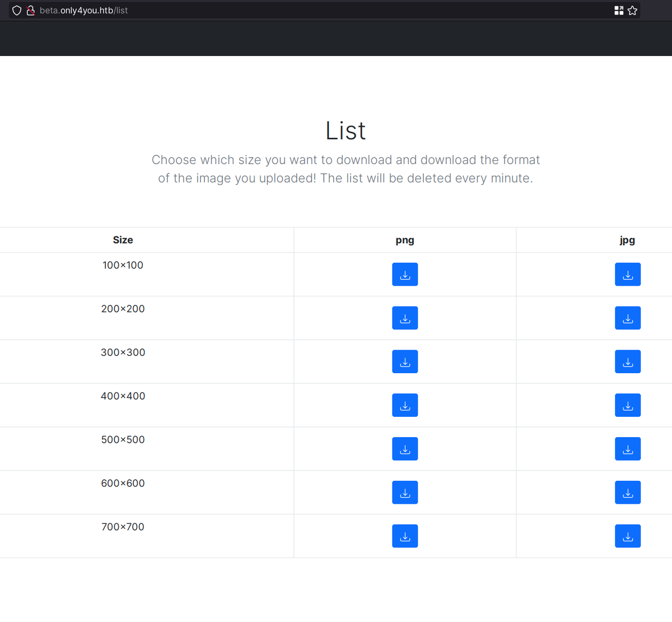Download the 100×100 jpg image
The image size is (672, 622).
point(628,275)
